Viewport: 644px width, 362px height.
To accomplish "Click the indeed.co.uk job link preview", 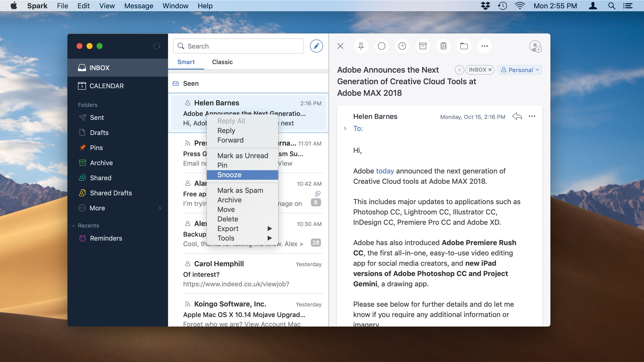I will click(236, 284).
